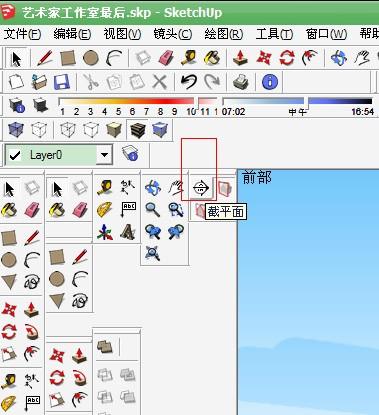379x415 pixels.
Task: Open the 窗口(W) menu
Action: [326, 34]
